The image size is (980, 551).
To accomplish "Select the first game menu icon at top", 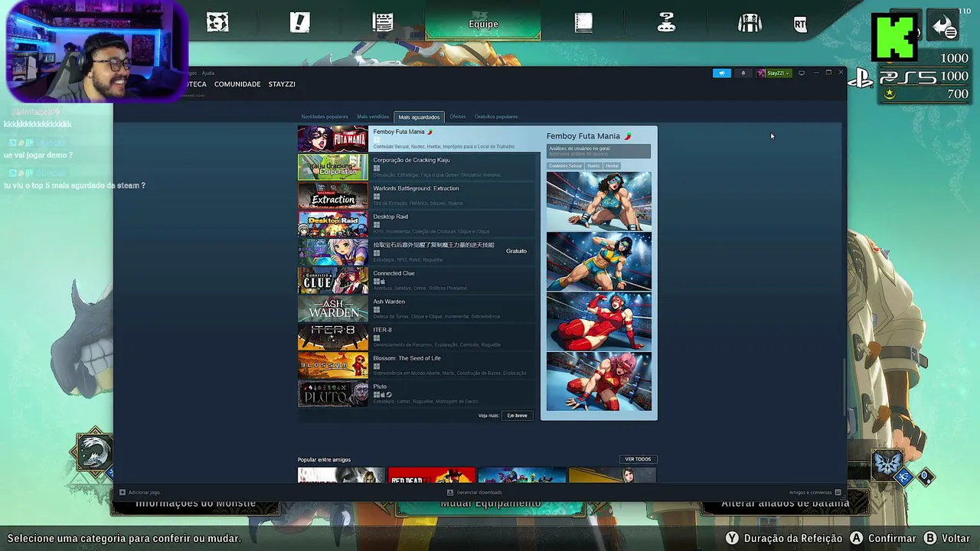I will pyautogui.click(x=217, y=22).
